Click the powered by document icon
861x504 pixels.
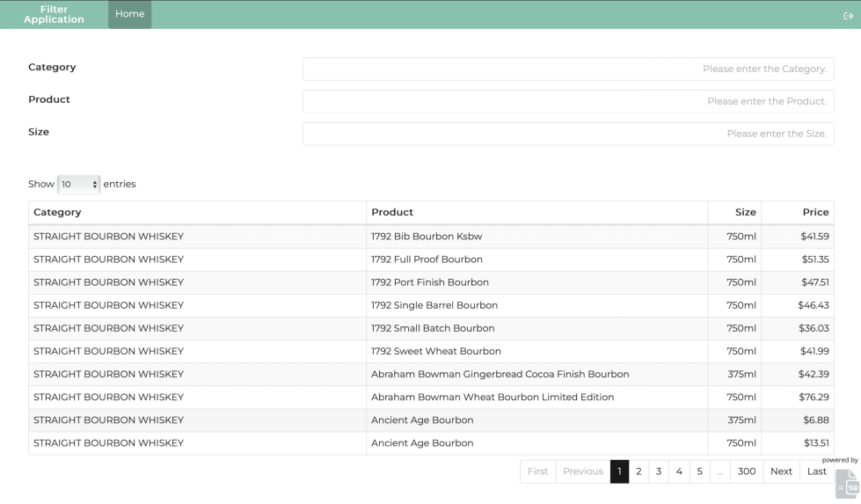coord(847,483)
